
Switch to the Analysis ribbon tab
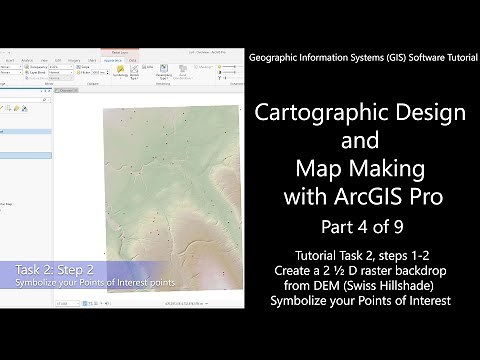(27, 60)
